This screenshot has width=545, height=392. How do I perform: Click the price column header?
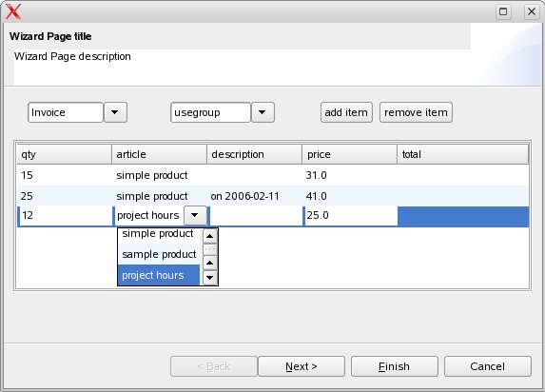click(350, 154)
